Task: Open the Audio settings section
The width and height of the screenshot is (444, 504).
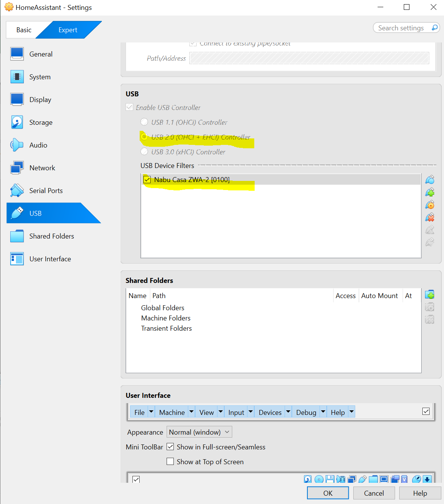Action: (38, 145)
